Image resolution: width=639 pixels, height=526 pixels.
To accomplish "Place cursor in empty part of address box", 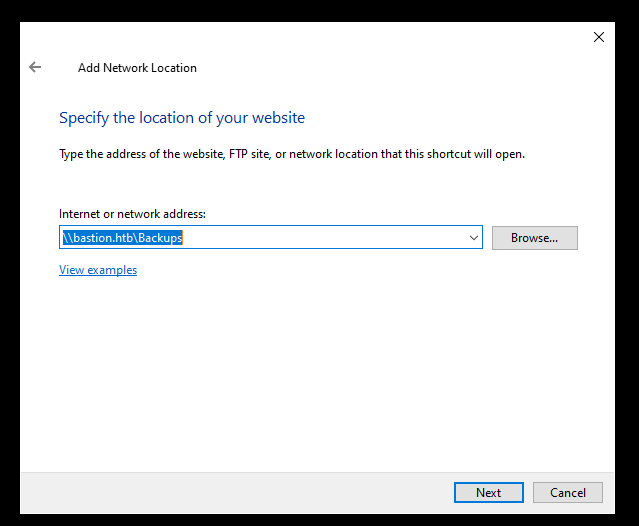I will [x=330, y=238].
